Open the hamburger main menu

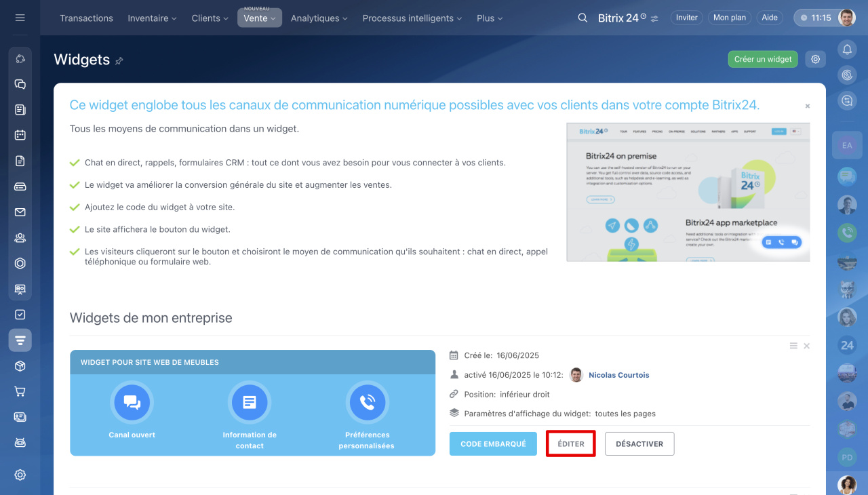click(x=20, y=18)
